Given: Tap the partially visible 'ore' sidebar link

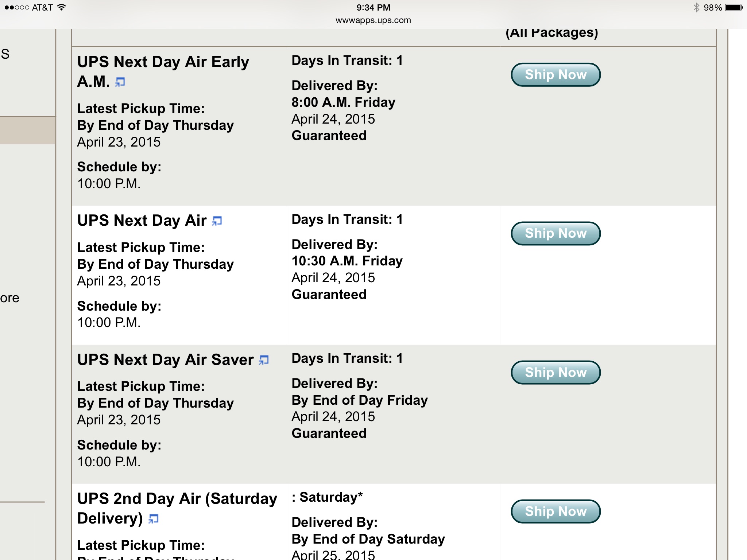Looking at the screenshot, I should [9, 298].
